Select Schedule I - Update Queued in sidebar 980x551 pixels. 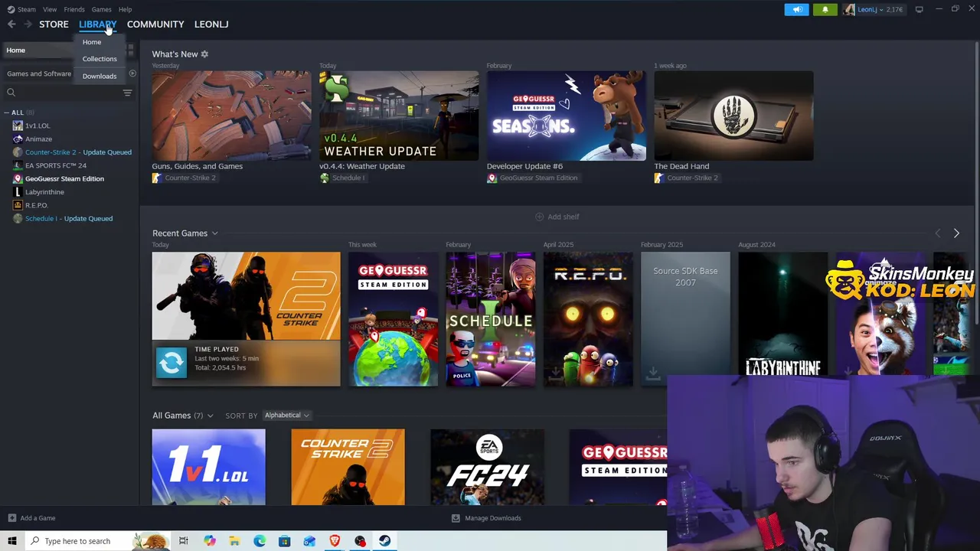[69, 219]
